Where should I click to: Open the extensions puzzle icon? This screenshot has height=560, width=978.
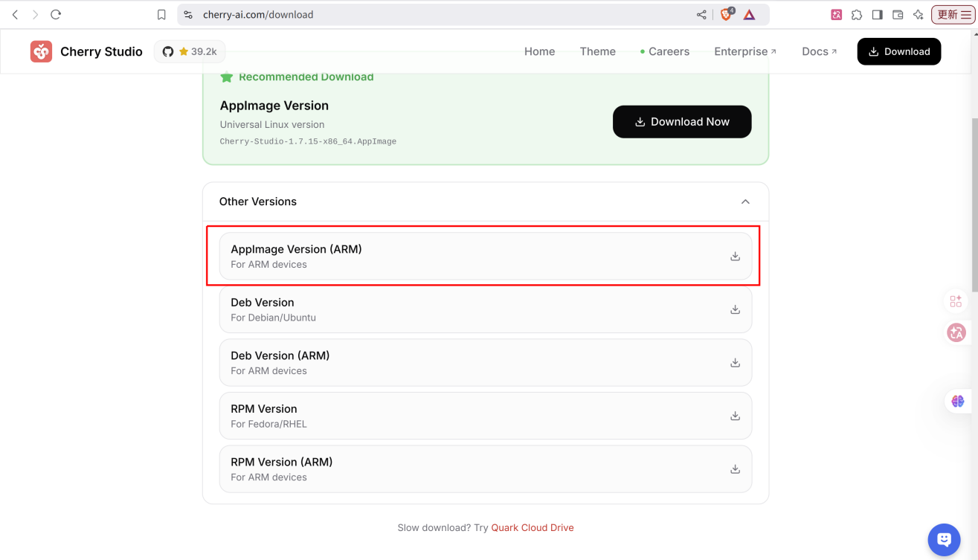[857, 14]
